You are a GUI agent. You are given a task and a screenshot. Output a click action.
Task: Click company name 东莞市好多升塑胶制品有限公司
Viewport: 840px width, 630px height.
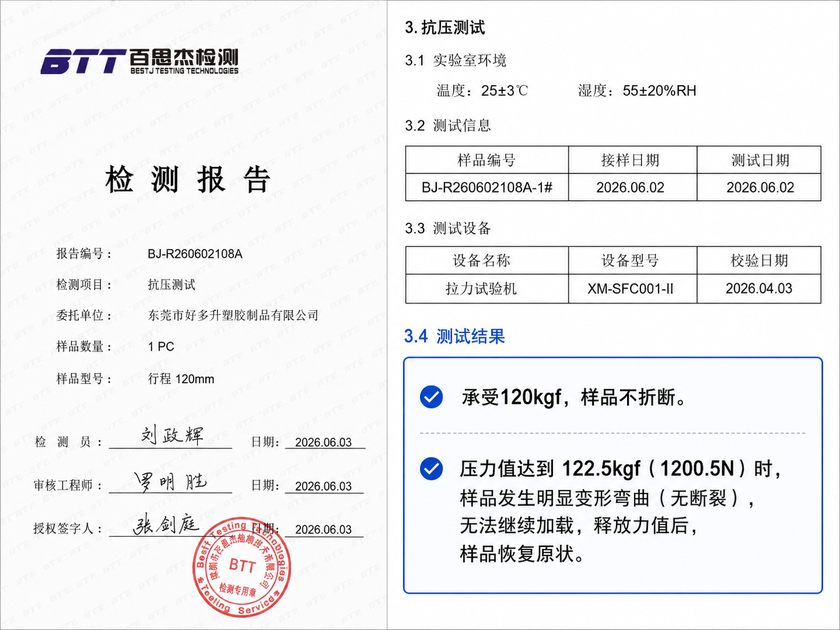point(233,316)
